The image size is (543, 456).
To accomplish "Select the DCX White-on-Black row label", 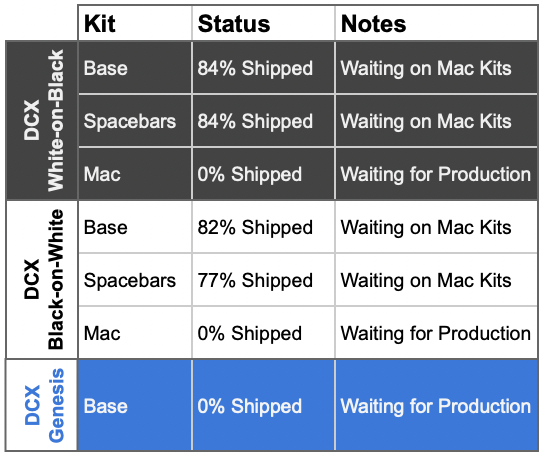I will point(42,120).
